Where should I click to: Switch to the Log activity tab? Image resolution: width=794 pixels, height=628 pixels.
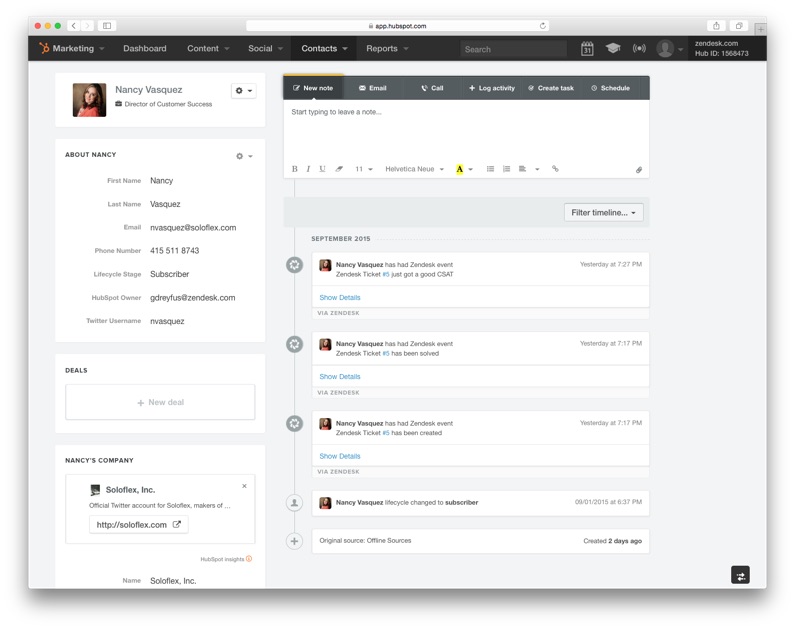492,88
